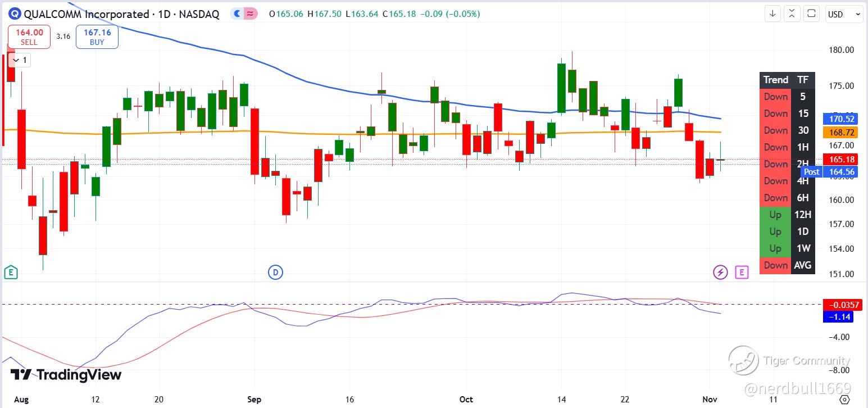The height and width of the screenshot is (408, 868).
Task: Click the collapse-pane arrows icon
Action: pyautogui.click(x=792, y=14)
